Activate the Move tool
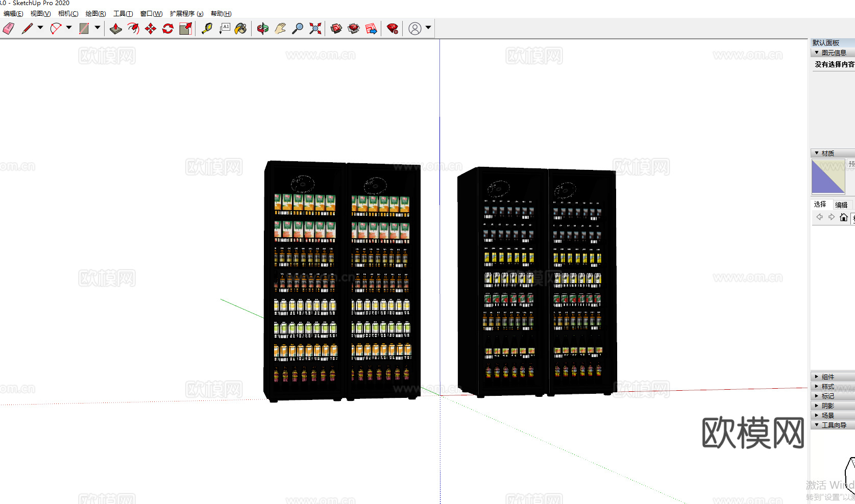Screen dimensions: 855x504 tap(151, 29)
